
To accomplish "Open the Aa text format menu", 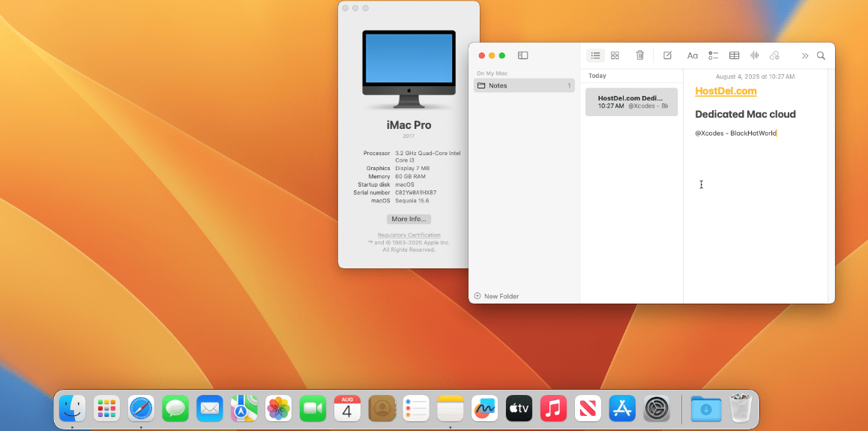I will 693,55.
